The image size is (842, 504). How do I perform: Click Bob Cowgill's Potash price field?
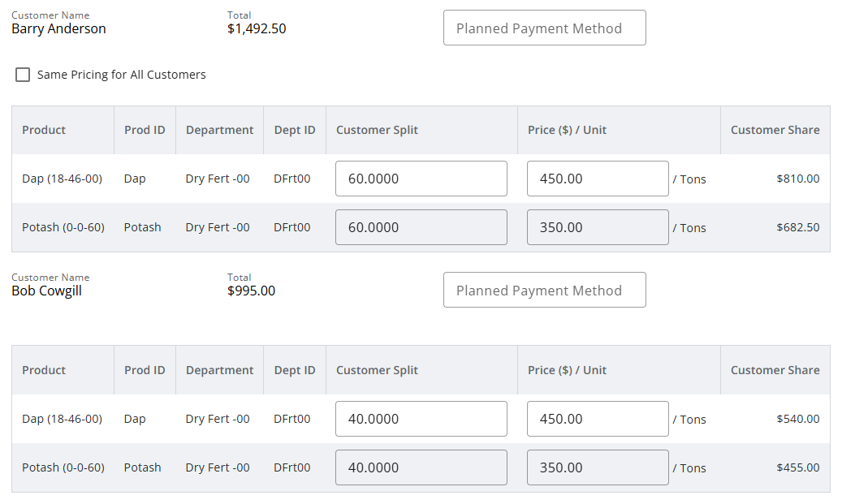[x=597, y=467]
